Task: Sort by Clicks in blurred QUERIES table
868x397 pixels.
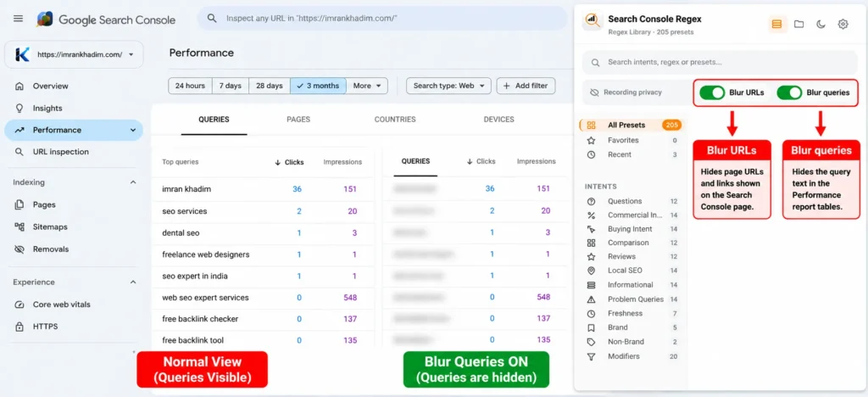Action: 481,161
